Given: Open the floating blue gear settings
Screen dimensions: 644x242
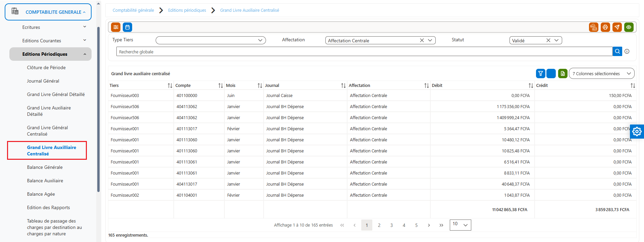Looking at the screenshot, I should point(637,132).
